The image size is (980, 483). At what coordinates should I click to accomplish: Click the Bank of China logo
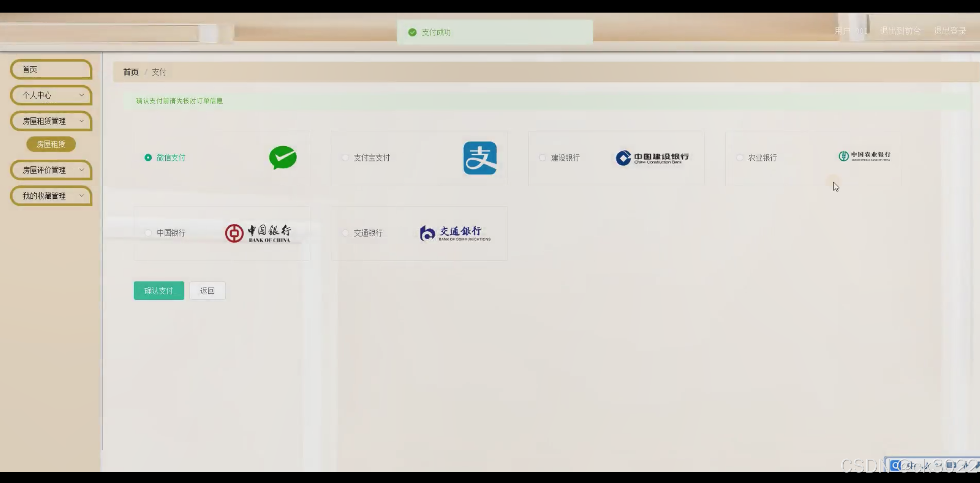coord(258,233)
